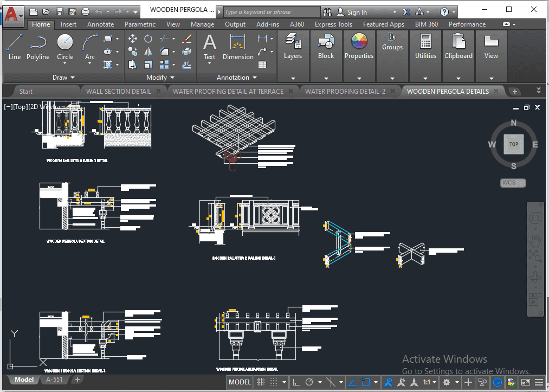Screen dimensions: 549x392
Task: Click the Erase tool icon
Action: (186, 38)
